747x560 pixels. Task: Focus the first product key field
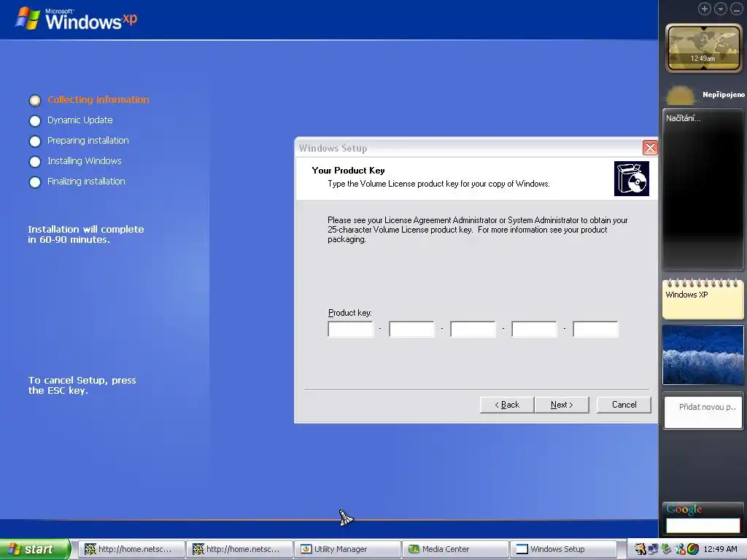[350, 329]
